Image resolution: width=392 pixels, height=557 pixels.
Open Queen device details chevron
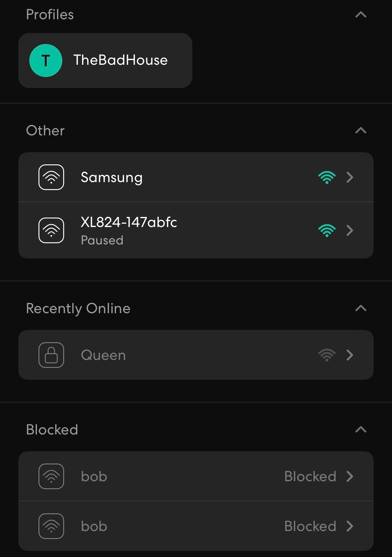pos(350,355)
